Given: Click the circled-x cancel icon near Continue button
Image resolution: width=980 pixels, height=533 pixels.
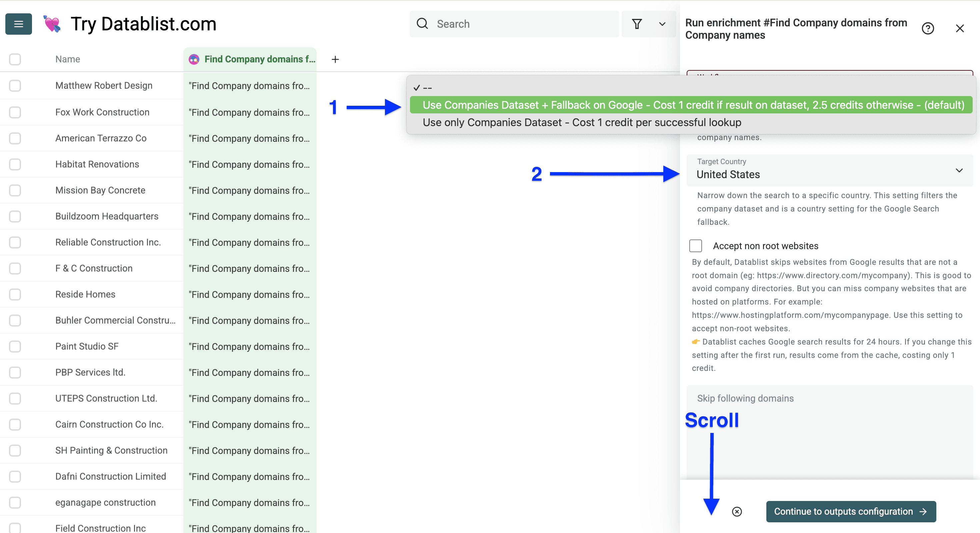Looking at the screenshot, I should tap(737, 511).
